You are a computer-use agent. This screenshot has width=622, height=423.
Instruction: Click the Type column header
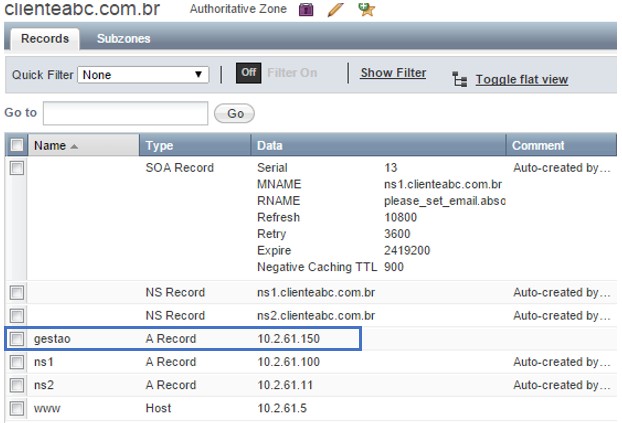coord(194,146)
